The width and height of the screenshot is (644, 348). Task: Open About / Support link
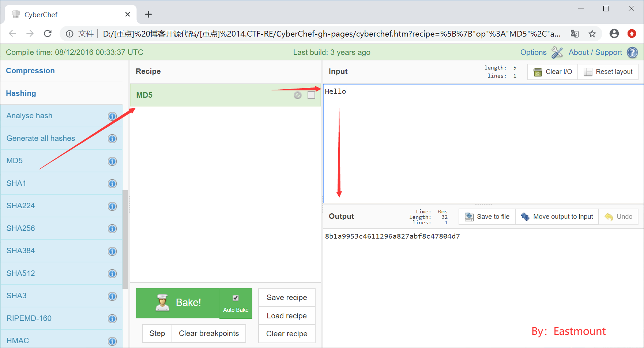595,52
